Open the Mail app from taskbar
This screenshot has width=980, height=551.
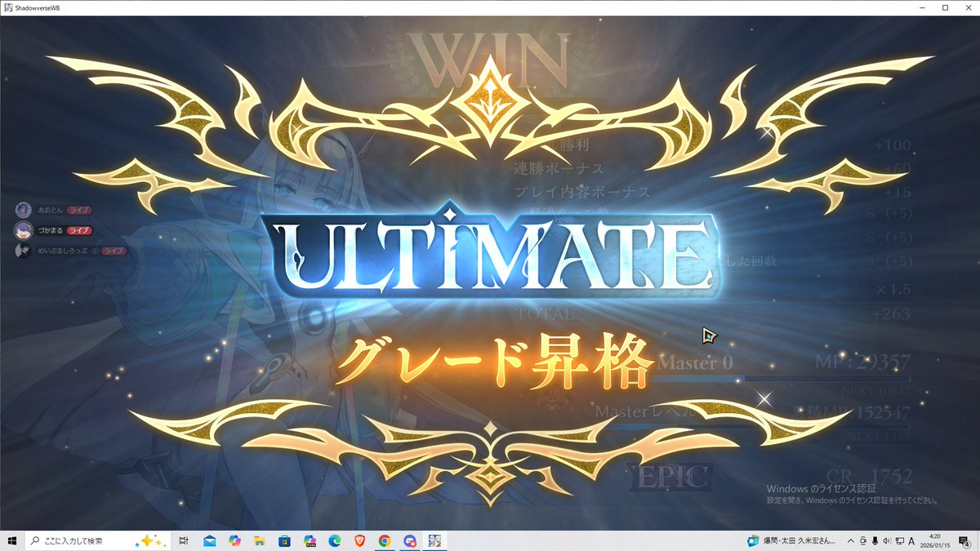209,541
